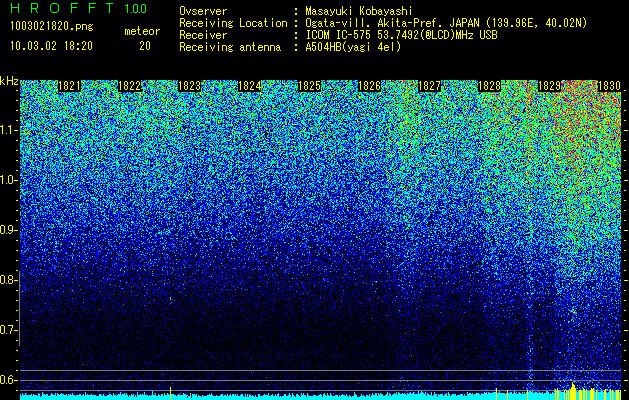This screenshot has width=629, height=400.
Task: Click the 1828 time marker label
Action: pyautogui.click(x=490, y=86)
